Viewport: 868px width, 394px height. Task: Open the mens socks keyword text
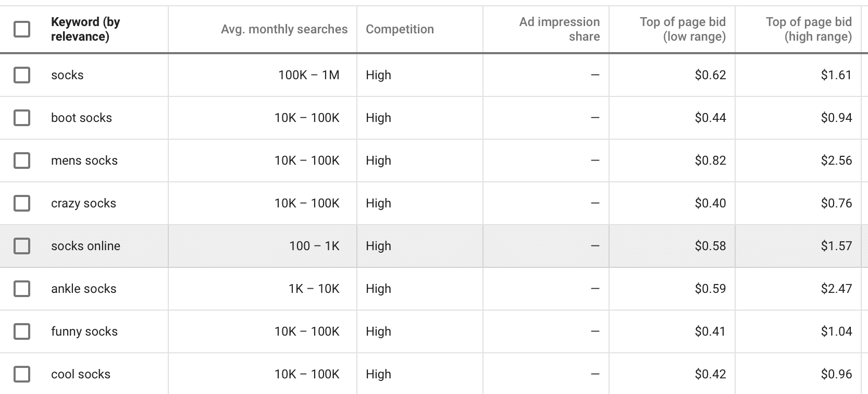pos(84,161)
